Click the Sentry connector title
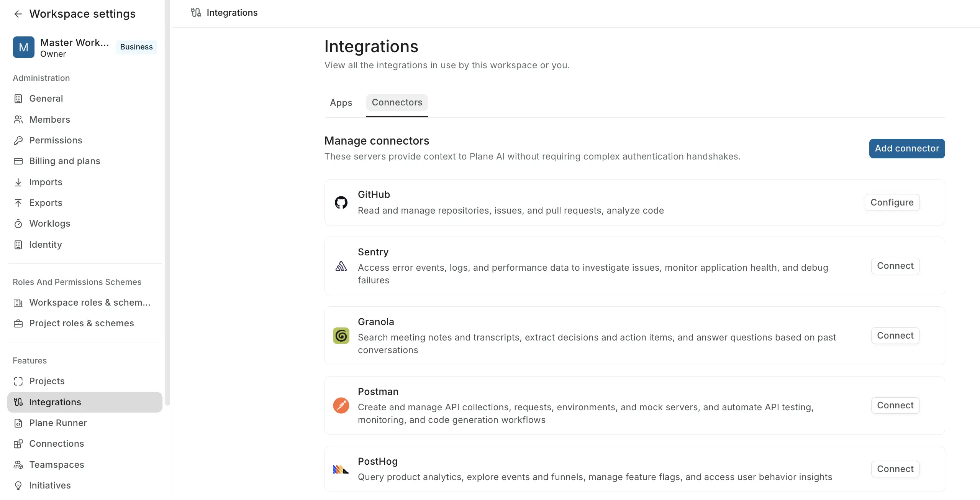 pos(373,252)
